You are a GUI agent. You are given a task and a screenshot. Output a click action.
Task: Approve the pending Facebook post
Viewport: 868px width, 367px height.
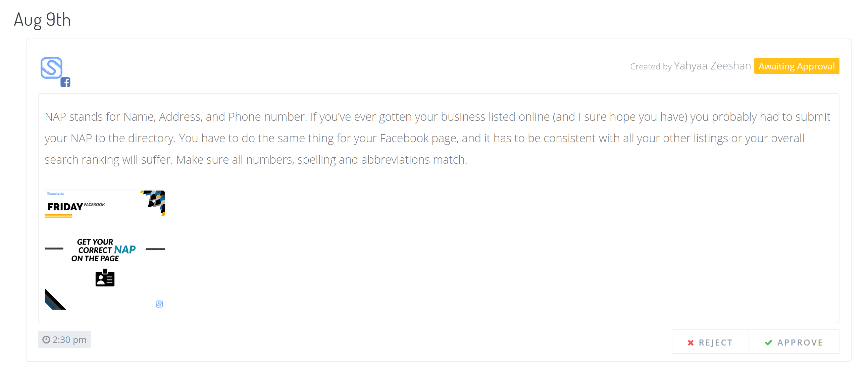click(x=794, y=343)
